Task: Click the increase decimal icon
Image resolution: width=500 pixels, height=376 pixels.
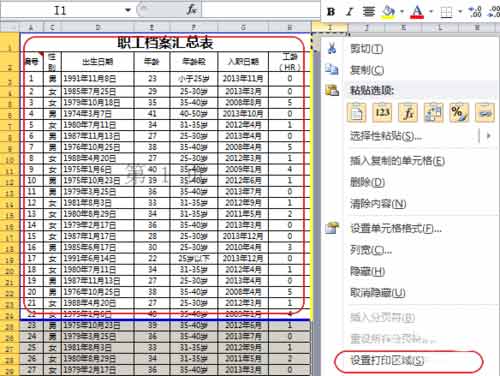Action: pyautogui.click(x=475, y=12)
